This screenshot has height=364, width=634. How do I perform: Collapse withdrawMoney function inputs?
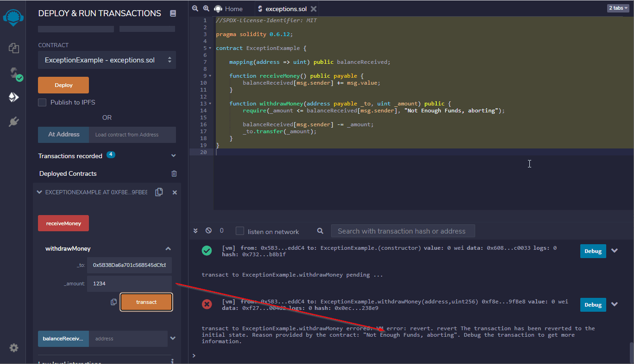coord(168,248)
